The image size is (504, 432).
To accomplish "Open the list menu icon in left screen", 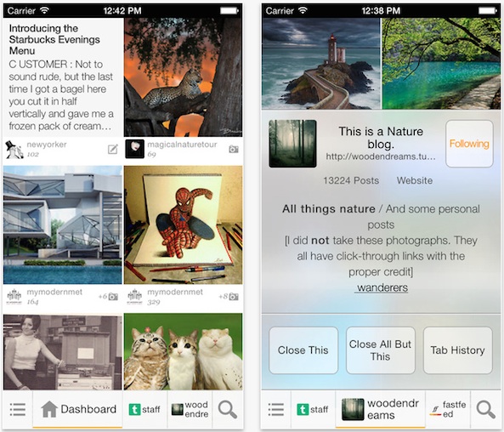I will click(x=18, y=410).
